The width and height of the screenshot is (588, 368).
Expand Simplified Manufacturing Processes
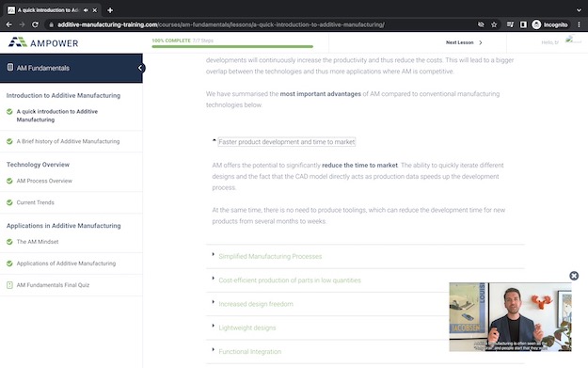(x=270, y=257)
